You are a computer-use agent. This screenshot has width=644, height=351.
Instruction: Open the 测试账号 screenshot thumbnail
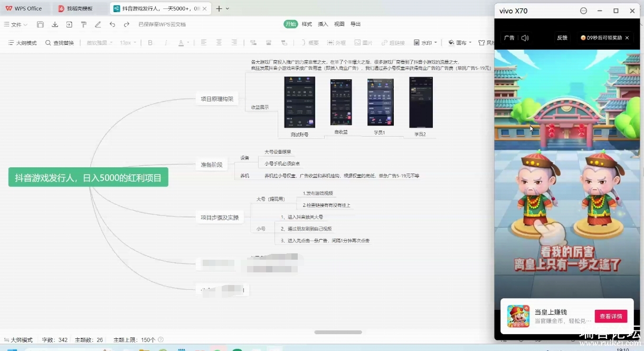coord(299,102)
